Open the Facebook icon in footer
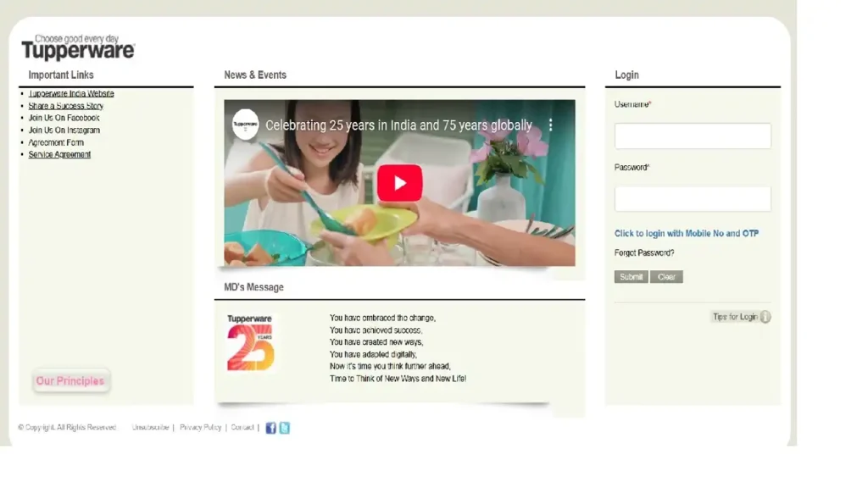This screenshot has width=868, height=488. tap(270, 428)
